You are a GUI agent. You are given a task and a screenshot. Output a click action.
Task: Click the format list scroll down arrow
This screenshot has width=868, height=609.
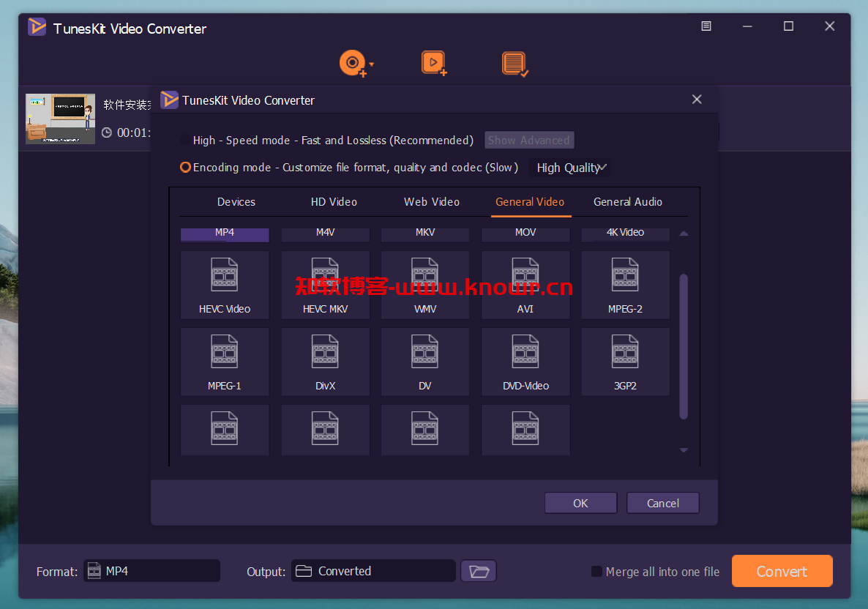(684, 450)
